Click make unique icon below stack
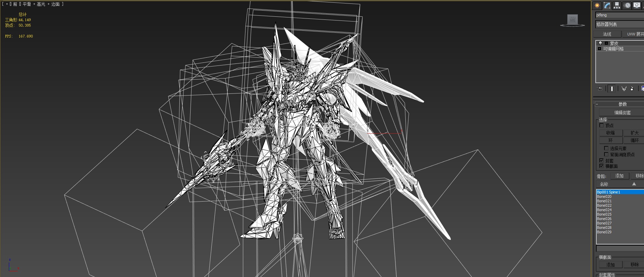644x277 pixels. click(x=624, y=89)
